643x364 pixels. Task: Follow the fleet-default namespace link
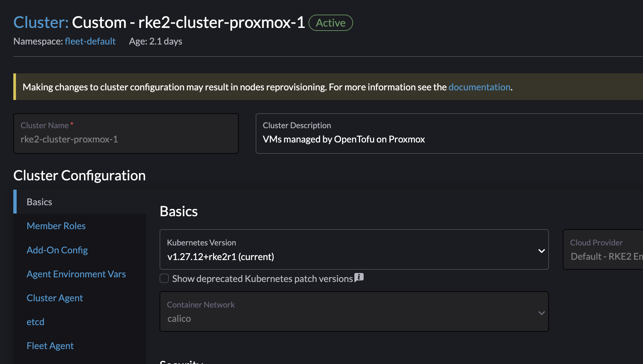coord(90,41)
